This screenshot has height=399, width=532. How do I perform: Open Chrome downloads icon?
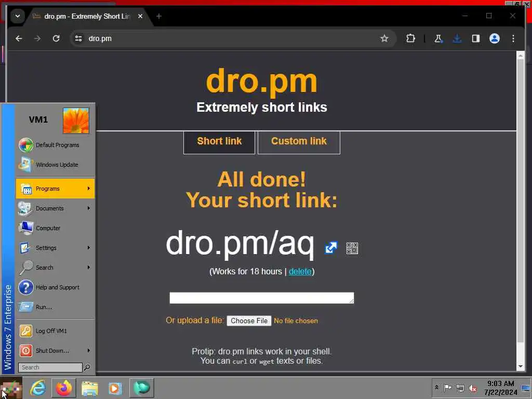coord(457,38)
